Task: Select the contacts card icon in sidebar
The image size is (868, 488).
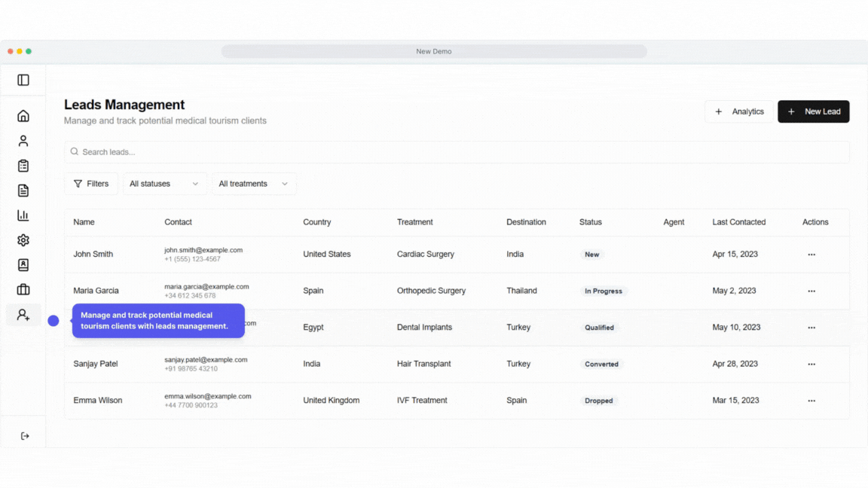Action: tap(23, 264)
